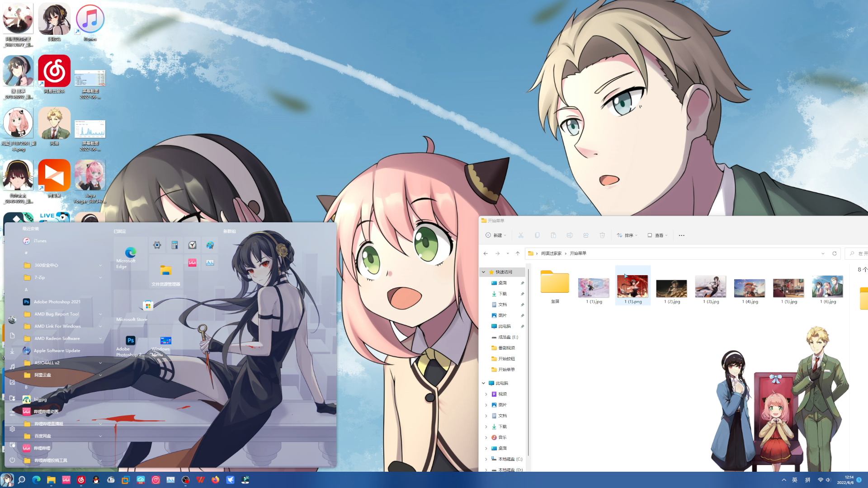This screenshot has height=488, width=868.
Task: Click the Paint tile in Start menu
Action: click(210, 245)
